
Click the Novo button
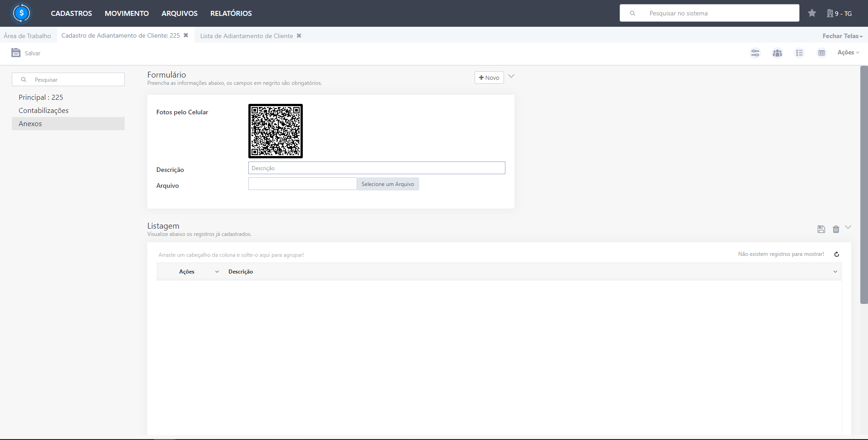coord(489,78)
